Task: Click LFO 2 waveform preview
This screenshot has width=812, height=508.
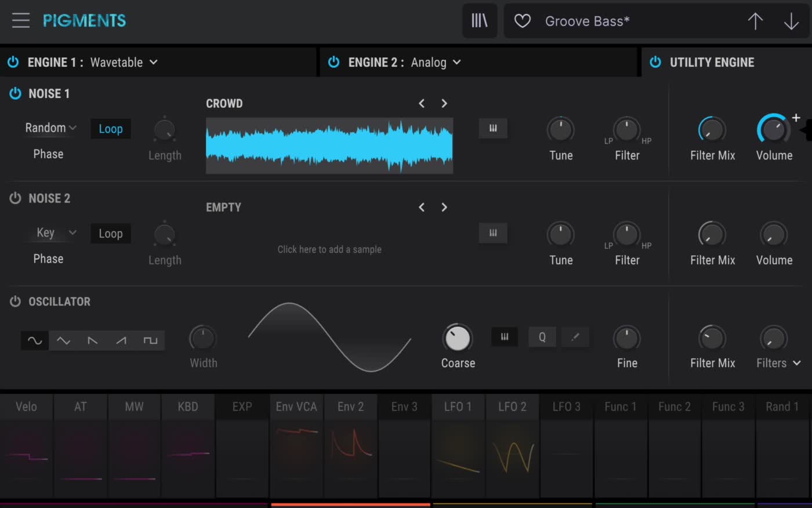Action: (x=512, y=458)
